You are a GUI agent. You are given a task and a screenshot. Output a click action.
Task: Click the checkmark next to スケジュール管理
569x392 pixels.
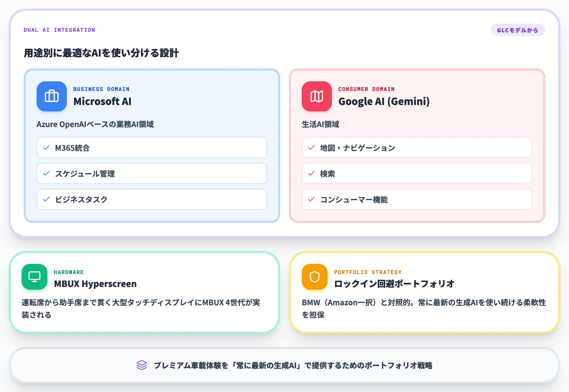coord(46,173)
